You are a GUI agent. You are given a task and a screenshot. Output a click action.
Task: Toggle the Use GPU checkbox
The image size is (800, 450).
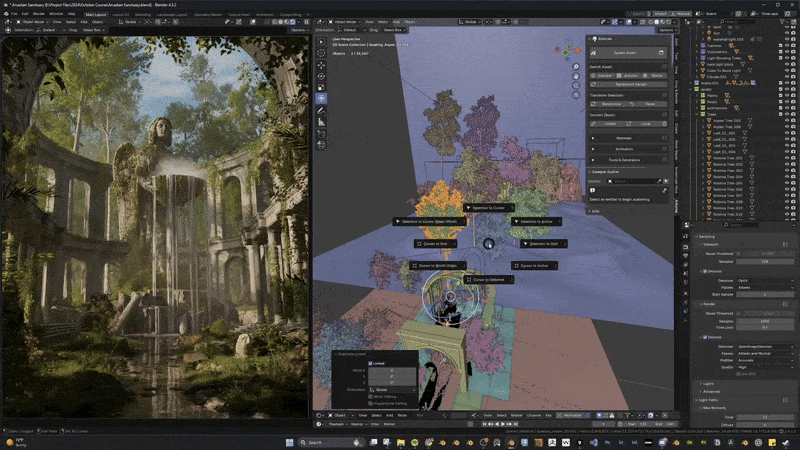pos(738,374)
